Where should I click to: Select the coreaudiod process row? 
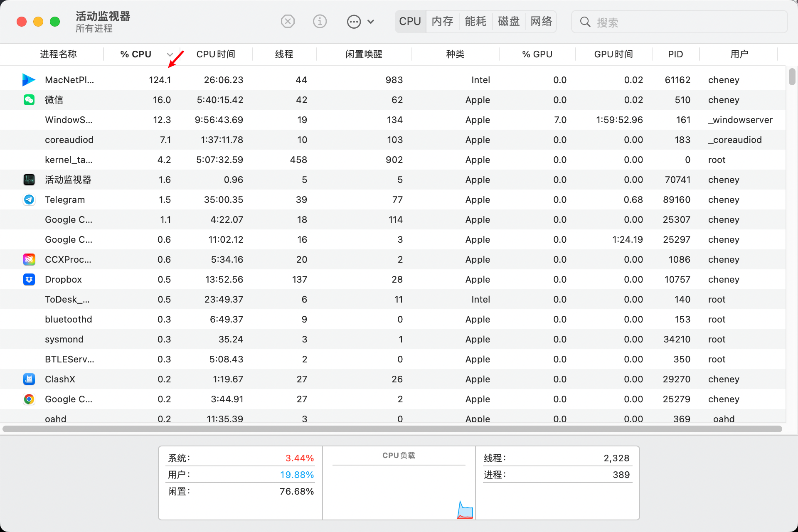click(x=393, y=140)
